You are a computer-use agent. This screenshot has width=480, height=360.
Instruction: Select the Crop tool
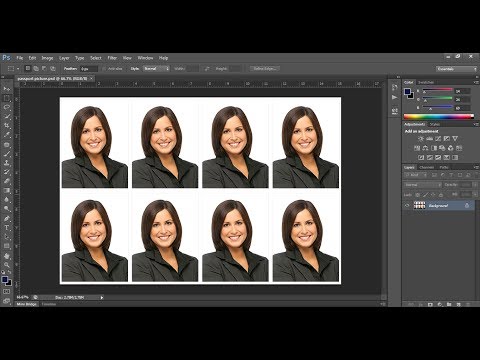(x=7, y=126)
